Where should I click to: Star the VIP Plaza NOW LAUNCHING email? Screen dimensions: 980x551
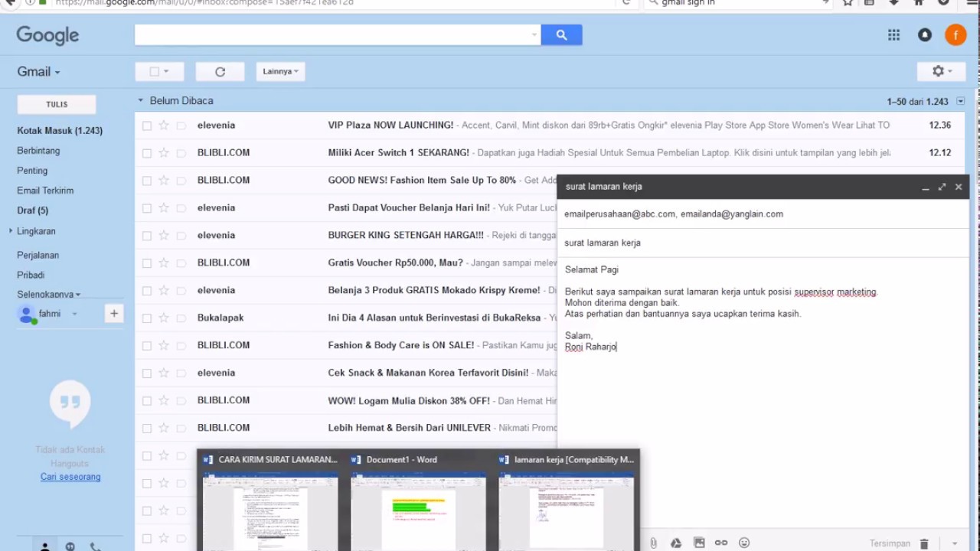pos(163,125)
